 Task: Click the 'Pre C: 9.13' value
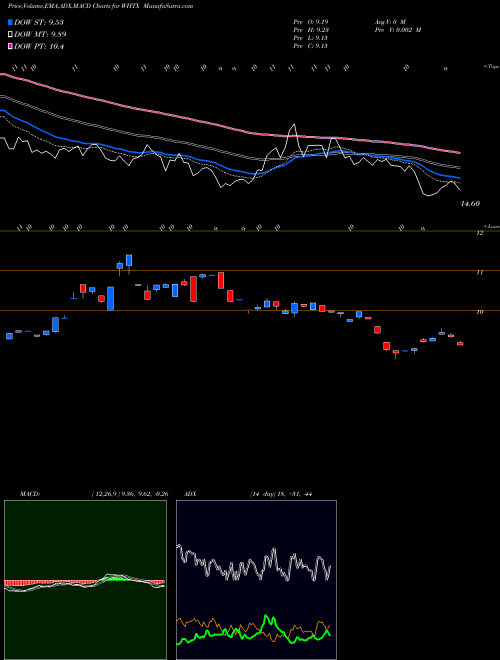[x=311, y=46]
